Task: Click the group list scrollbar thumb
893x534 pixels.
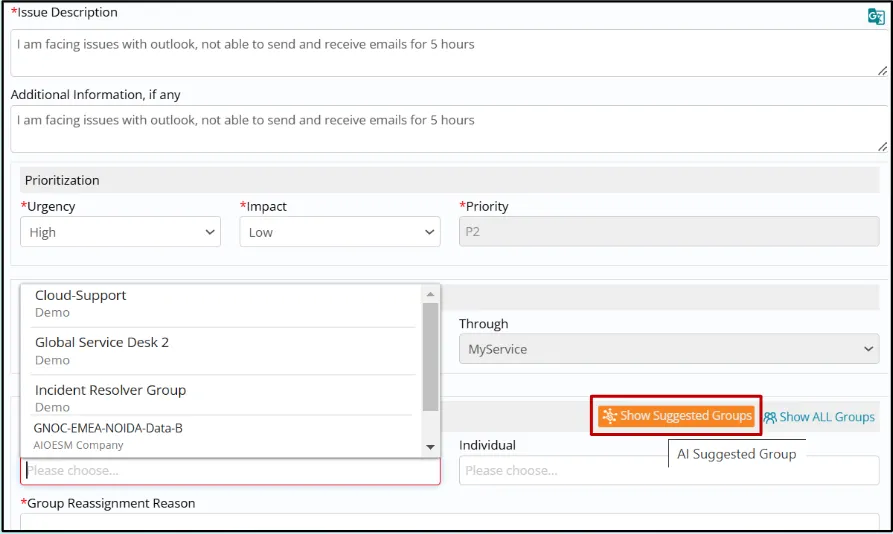Action: point(431,356)
